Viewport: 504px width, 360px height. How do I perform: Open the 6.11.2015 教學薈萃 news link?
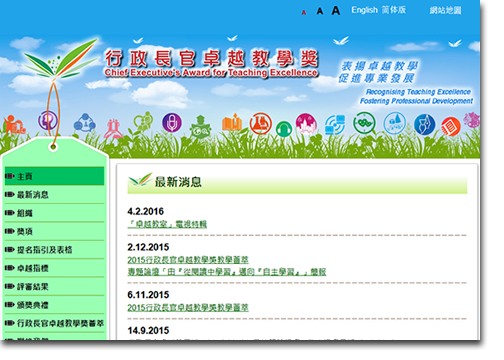[x=188, y=307]
